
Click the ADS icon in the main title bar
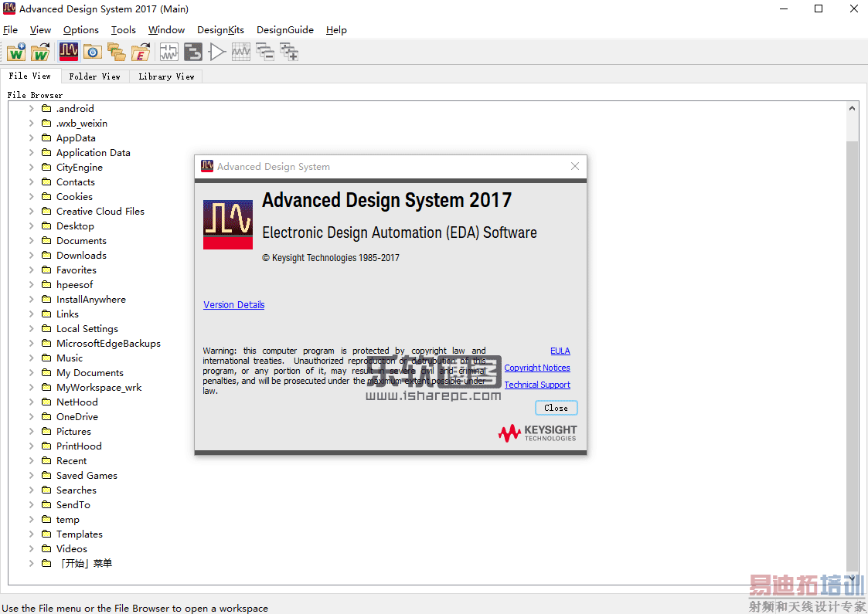point(9,8)
